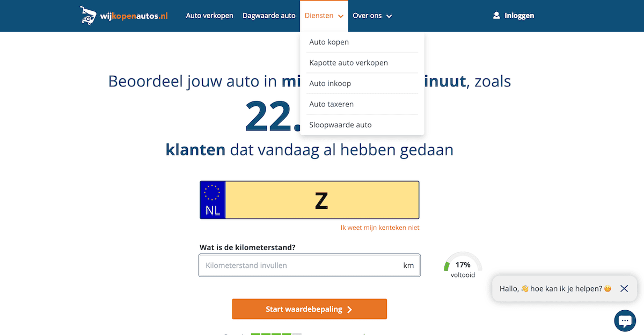Open Auto taxeren menu option
The width and height of the screenshot is (644, 335).
[x=331, y=104]
